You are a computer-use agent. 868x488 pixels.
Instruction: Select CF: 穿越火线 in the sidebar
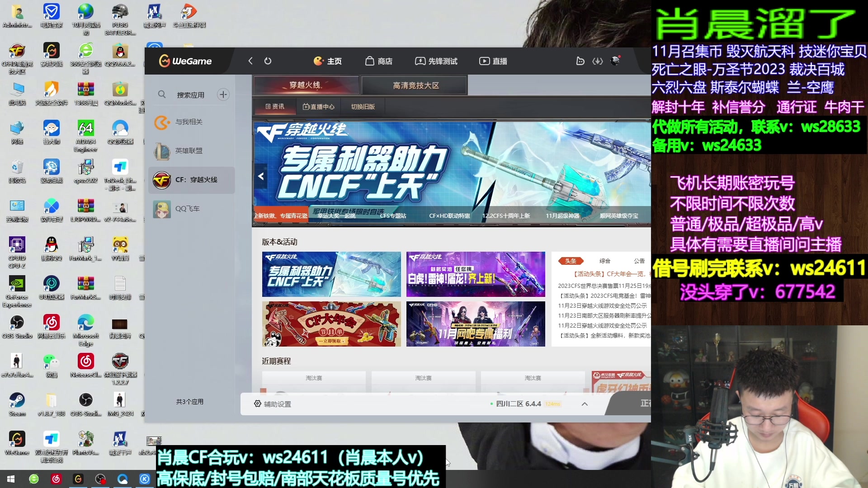[192, 180]
